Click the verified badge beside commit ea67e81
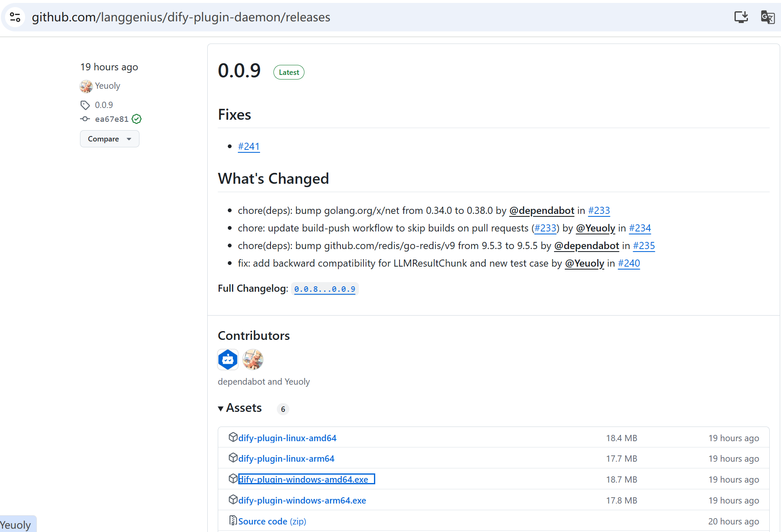 pyautogui.click(x=137, y=119)
